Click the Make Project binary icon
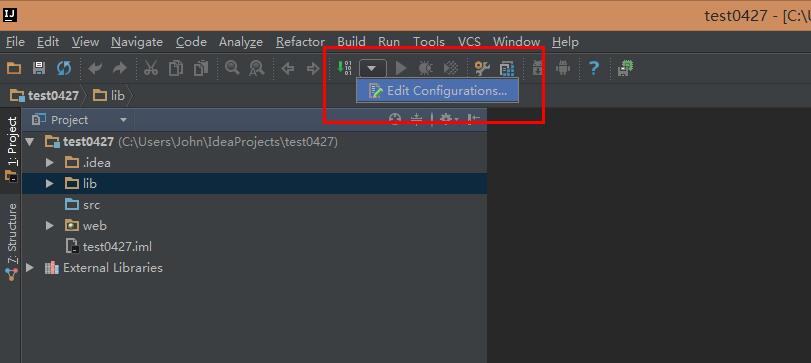This screenshot has width=811, height=363. tap(344, 68)
